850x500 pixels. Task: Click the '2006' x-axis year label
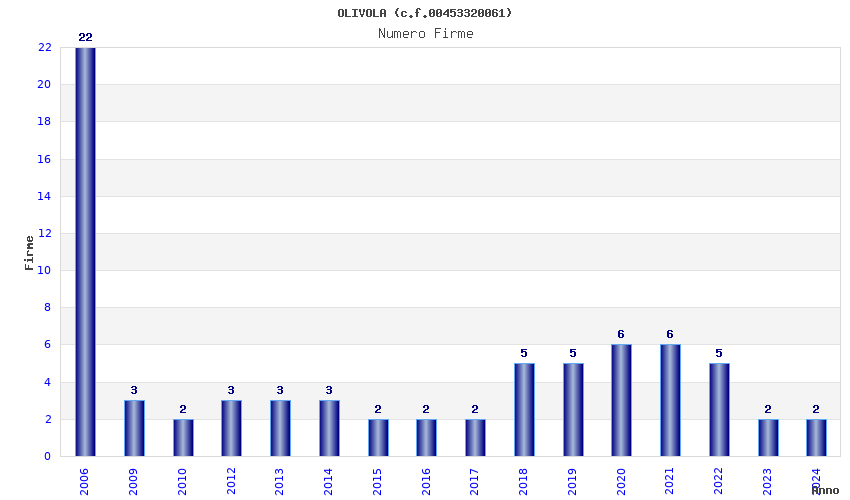point(84,482)
